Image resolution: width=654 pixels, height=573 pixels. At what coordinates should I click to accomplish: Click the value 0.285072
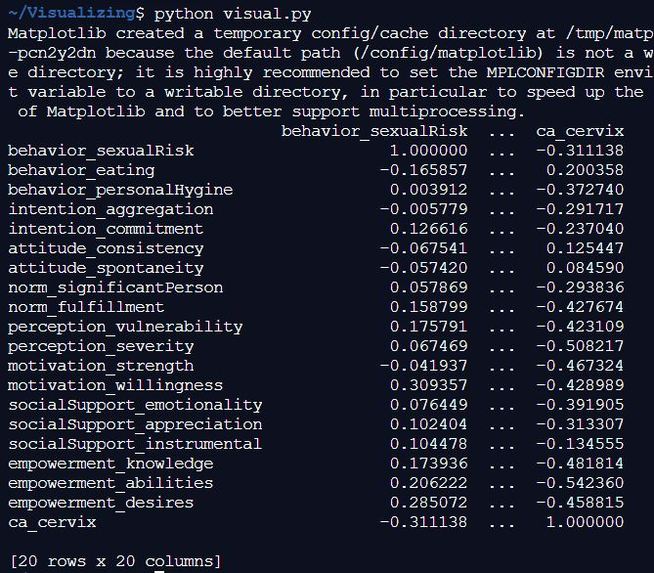[x=428, y=503]
